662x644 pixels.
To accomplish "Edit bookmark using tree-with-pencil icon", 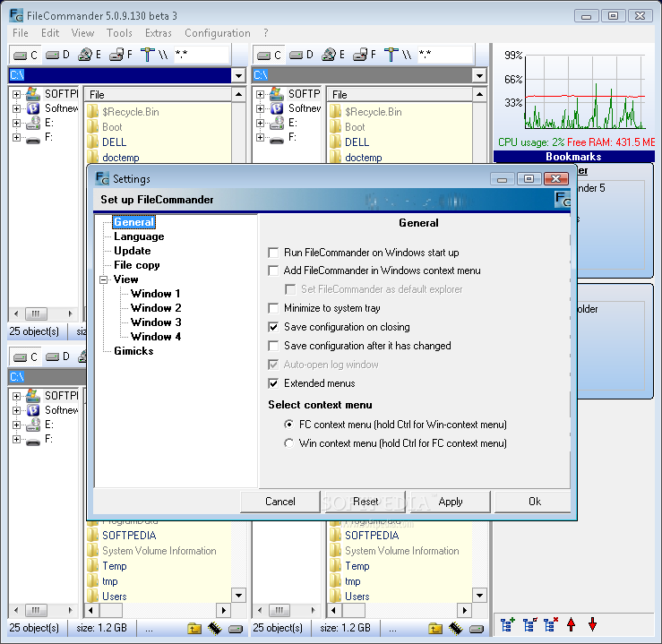I will coord(529,624).
